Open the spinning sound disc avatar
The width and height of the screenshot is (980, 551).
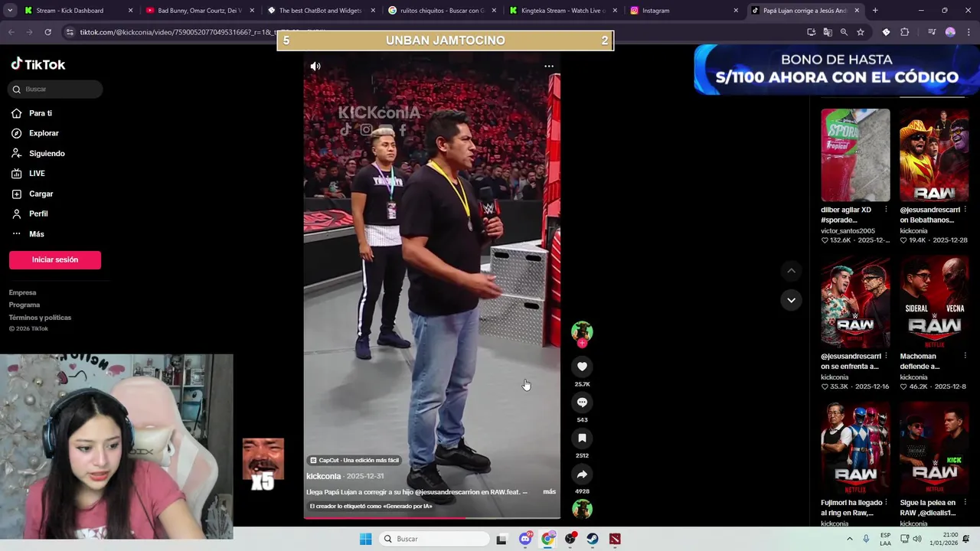pyautogui.click(x=582, y=509)
